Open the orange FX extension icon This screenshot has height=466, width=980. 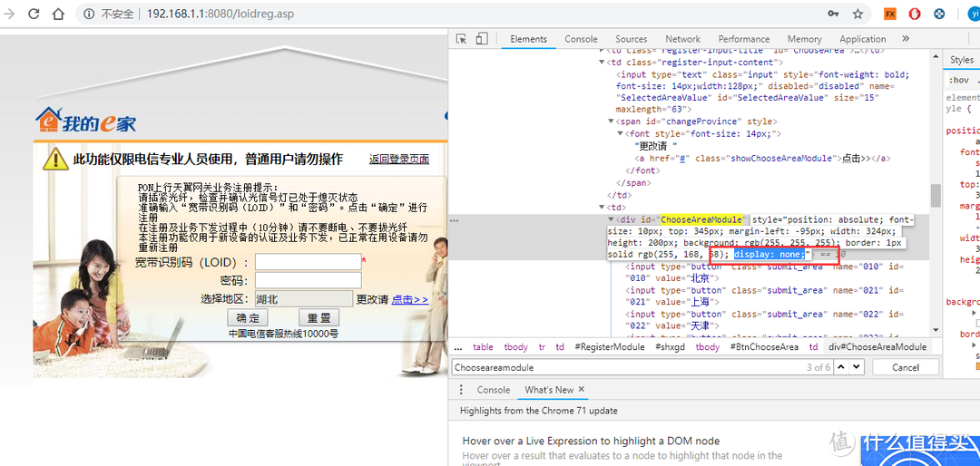(x=890, y=14)
